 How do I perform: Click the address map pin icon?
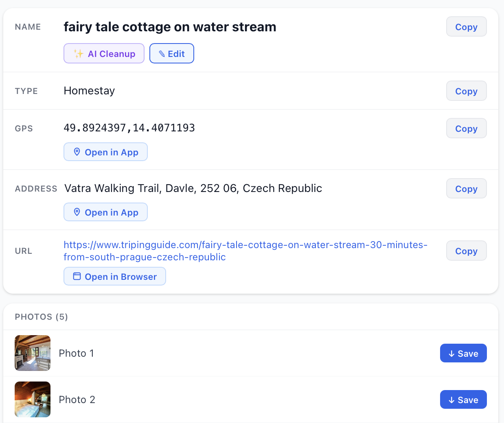click(x=77, y=212)
